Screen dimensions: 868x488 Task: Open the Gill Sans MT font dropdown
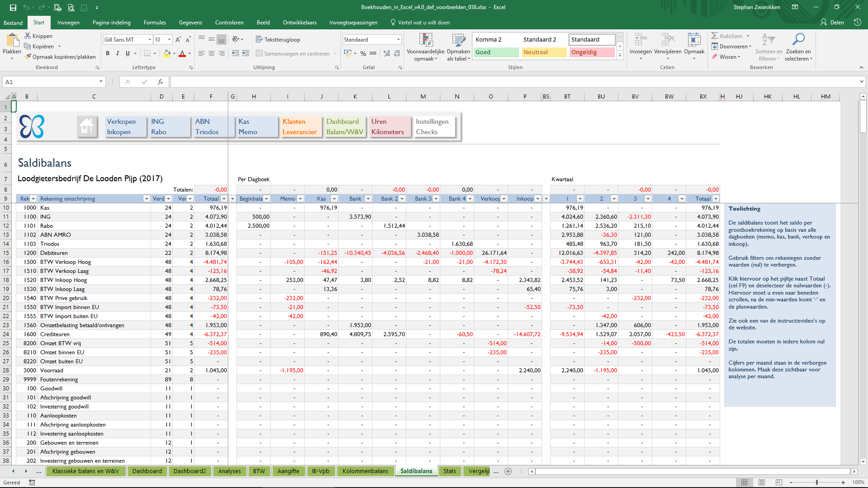(149, 39)
